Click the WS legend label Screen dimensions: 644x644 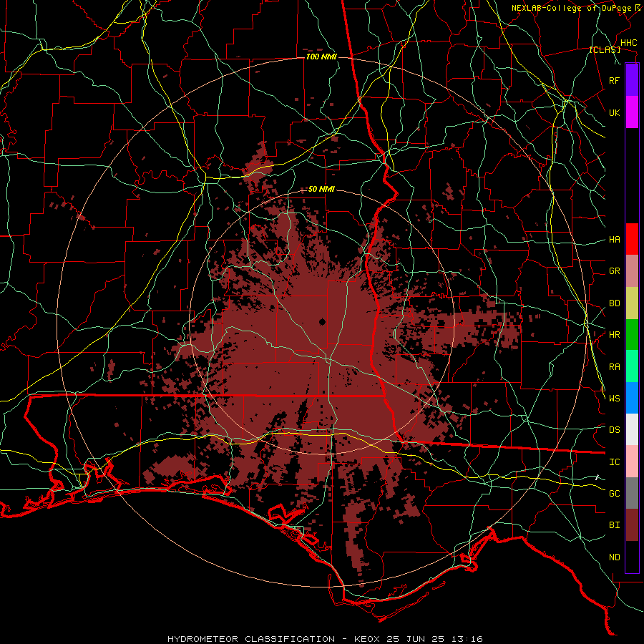614,399
